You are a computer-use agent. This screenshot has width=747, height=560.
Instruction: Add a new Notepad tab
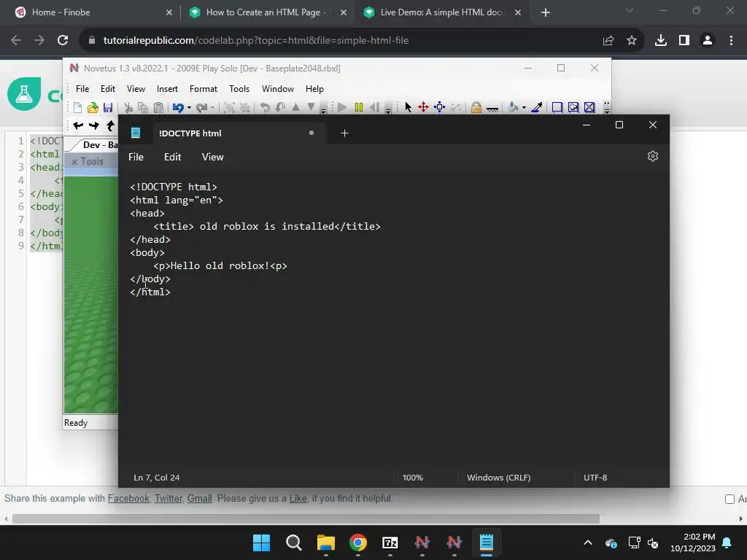click(344, 133)
